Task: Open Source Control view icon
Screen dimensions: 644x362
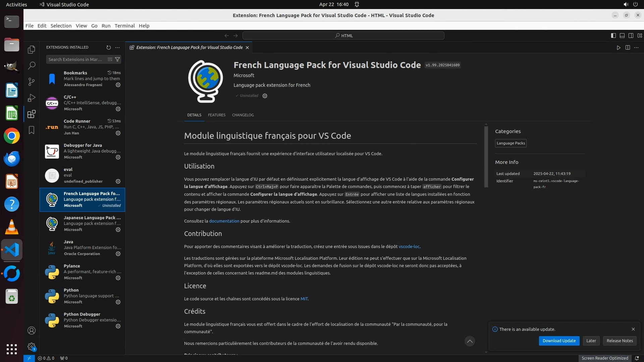Action: click(x=32, y=82)
